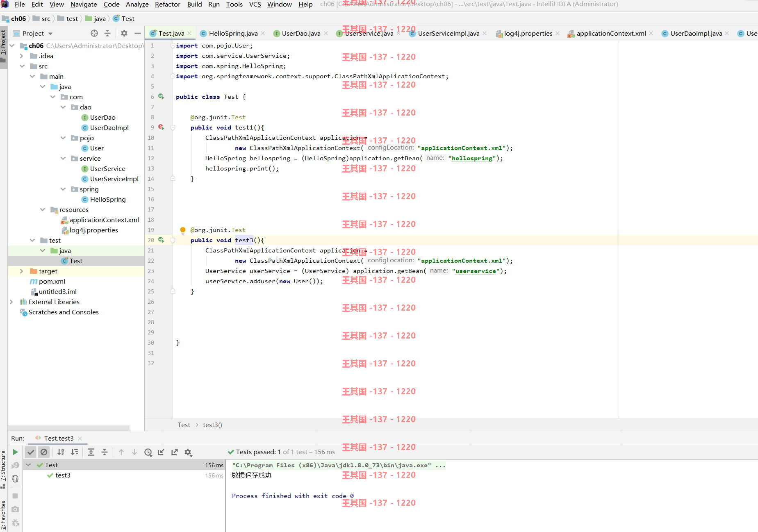Image resolution: width=758 pixels, height=532 pixels.
Task: Run class gutter icon on line 6
Action: pyautogui.click(x=161, y=96)
